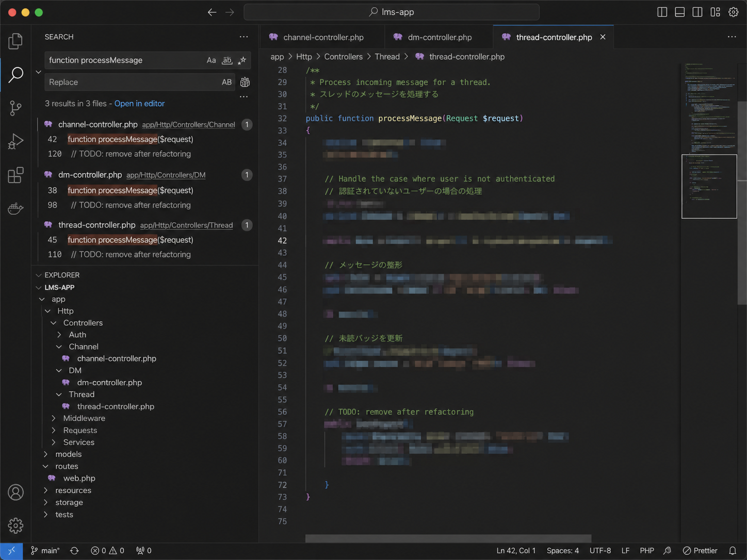Show errors and warnings count
The width and height of the screenshot is (747, 560).
coord(107,551)
